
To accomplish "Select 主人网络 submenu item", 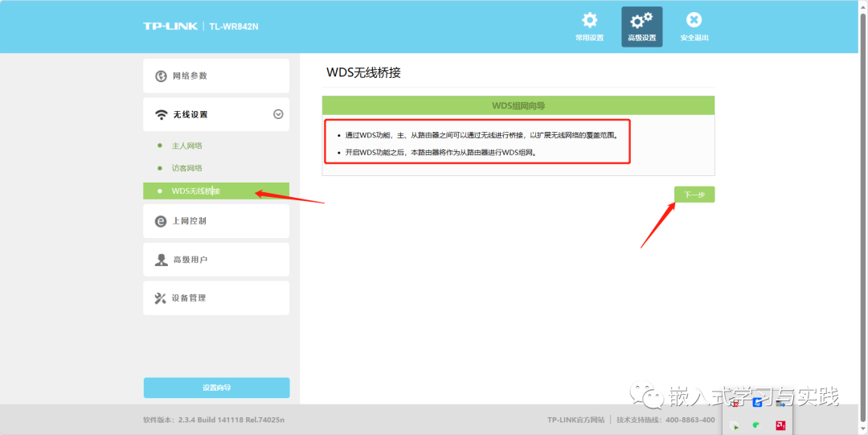I will (x=187, y=146).
